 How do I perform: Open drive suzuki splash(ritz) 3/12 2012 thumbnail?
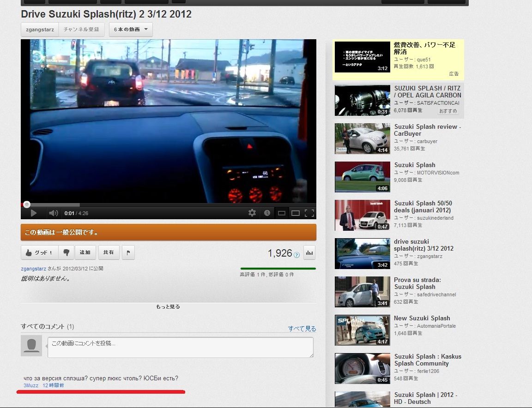(363, 254)
